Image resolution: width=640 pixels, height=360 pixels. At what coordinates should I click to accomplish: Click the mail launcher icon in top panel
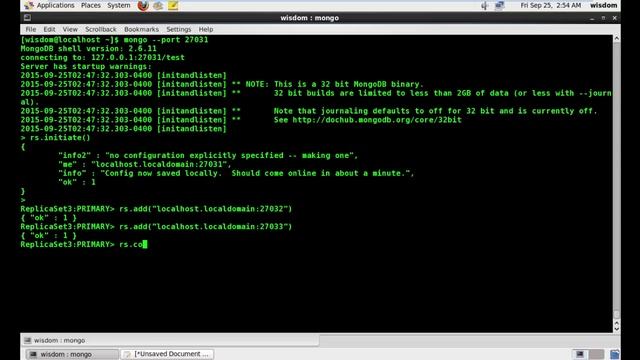[x=158, y=5]
